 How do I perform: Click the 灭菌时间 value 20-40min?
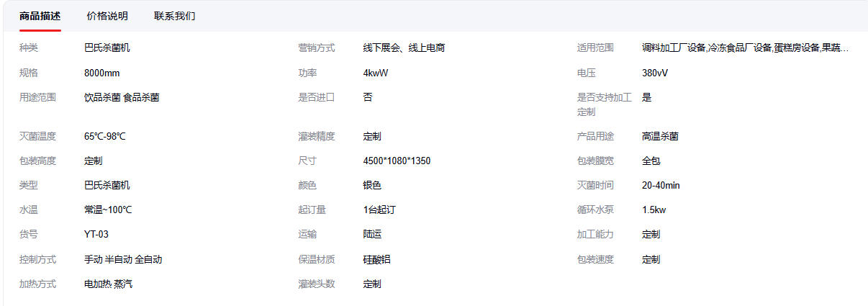(x=661, y=185)
